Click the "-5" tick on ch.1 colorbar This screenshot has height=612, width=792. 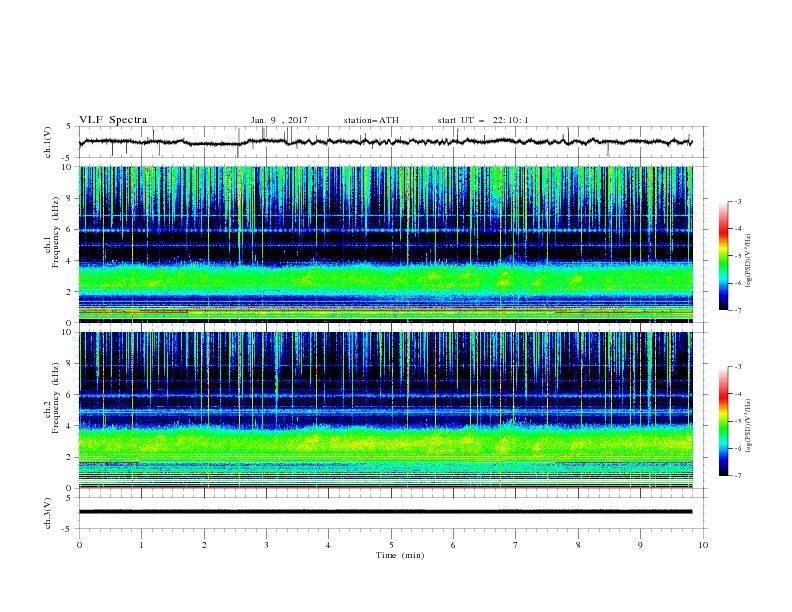[738, 256]
